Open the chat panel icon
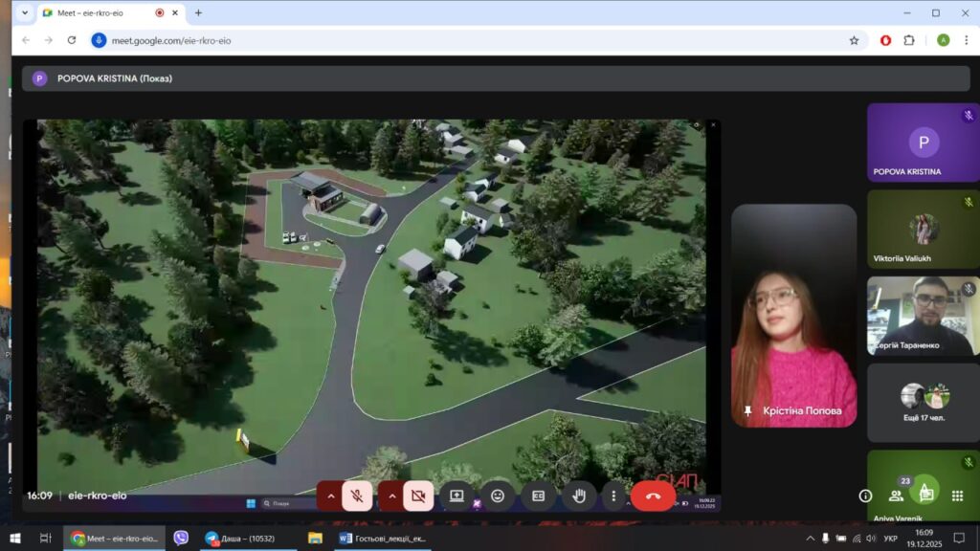Image resolution: width=980 pixels, height=551 pixels. [x=925, y=495]
